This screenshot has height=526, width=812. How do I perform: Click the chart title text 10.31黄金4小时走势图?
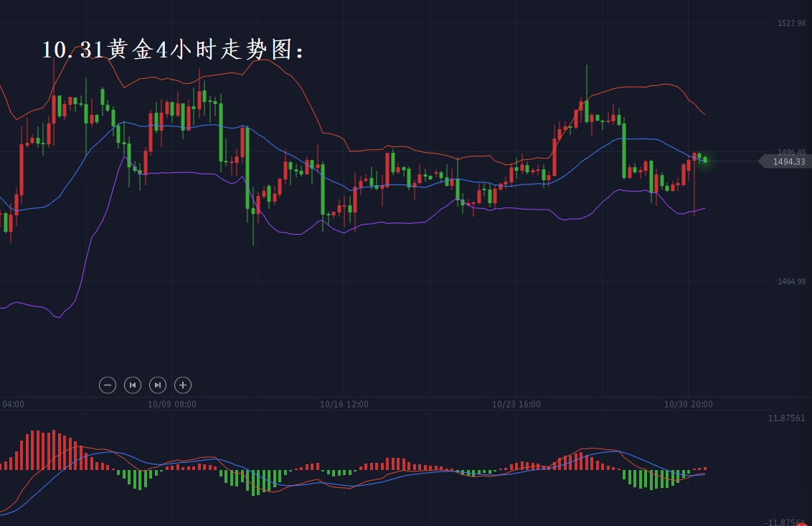pos(174,50)
